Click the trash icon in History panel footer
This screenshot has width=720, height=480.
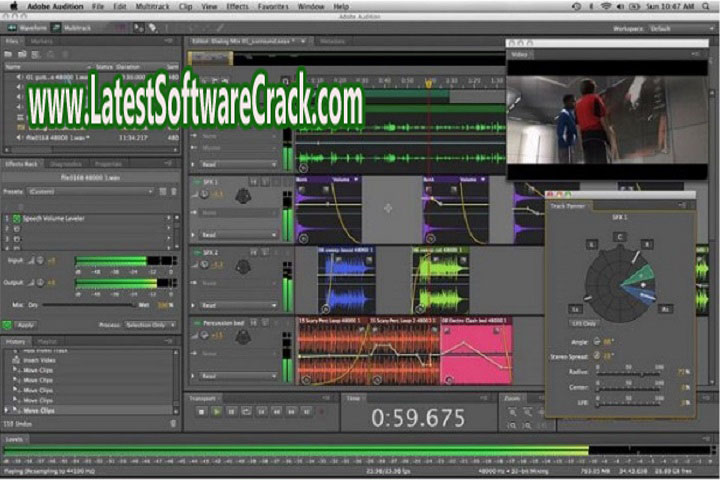173,424
